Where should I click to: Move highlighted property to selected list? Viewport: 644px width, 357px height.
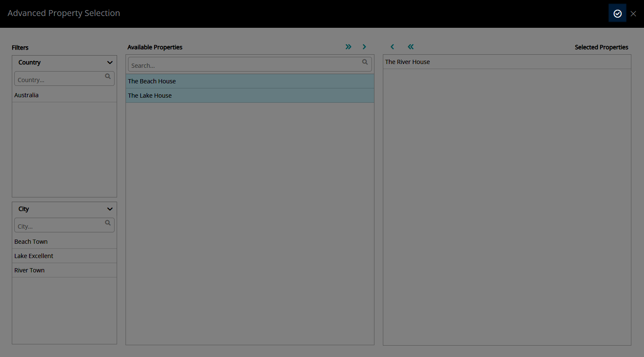point(364,47)
